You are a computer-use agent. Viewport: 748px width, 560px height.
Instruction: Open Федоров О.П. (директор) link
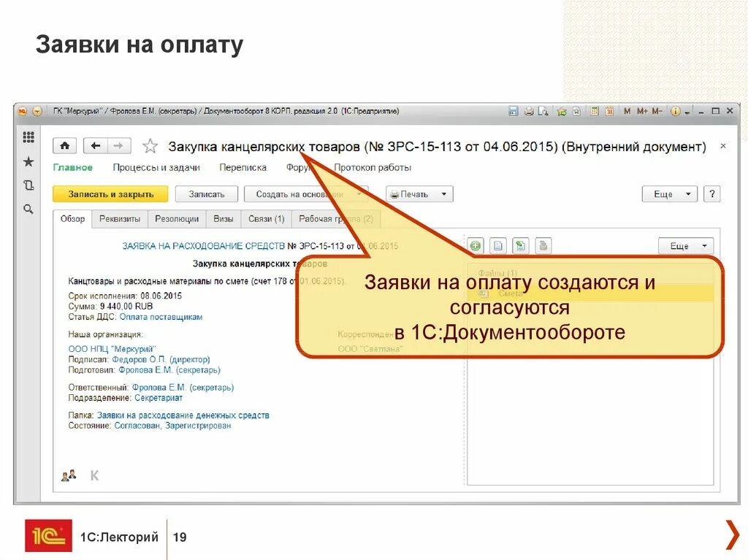(161, 359)
